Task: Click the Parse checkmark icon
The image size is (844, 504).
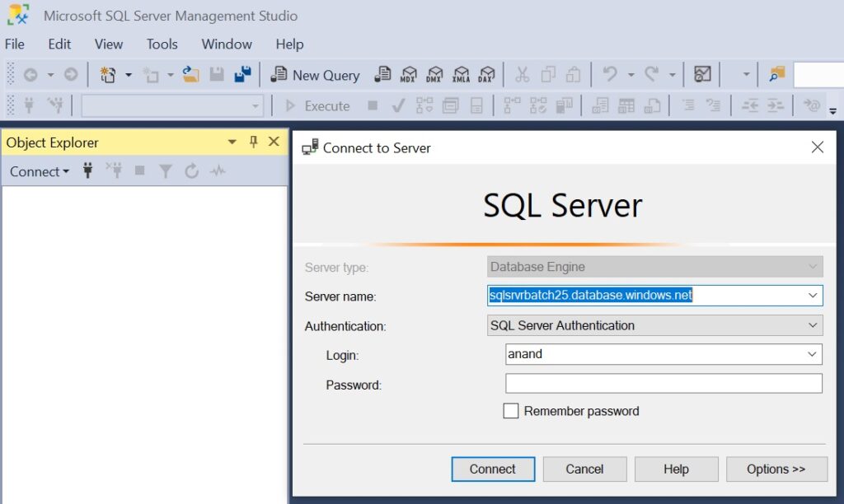Action: click(398, 105)
